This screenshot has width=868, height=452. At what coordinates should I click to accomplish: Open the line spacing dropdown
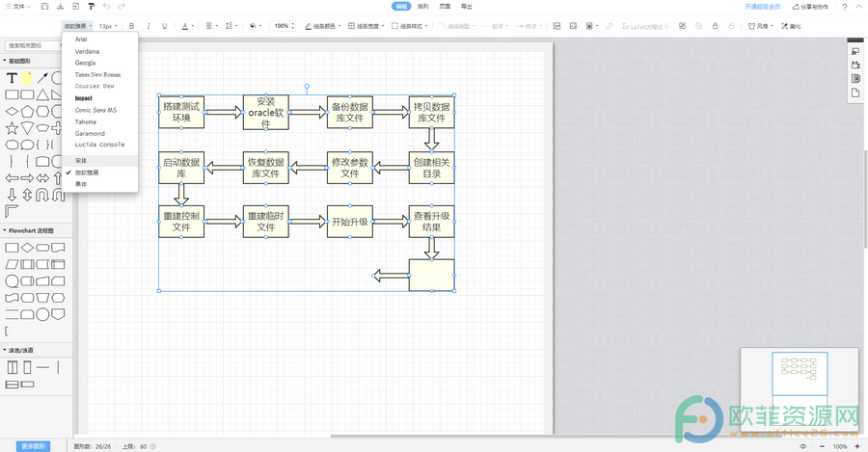coord(231,26)
